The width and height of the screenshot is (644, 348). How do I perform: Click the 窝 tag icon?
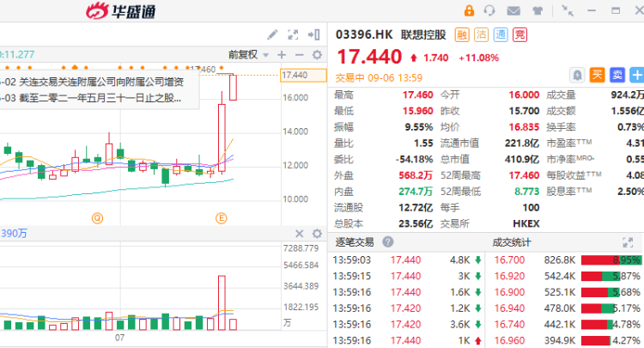click(x=519, y=34)
